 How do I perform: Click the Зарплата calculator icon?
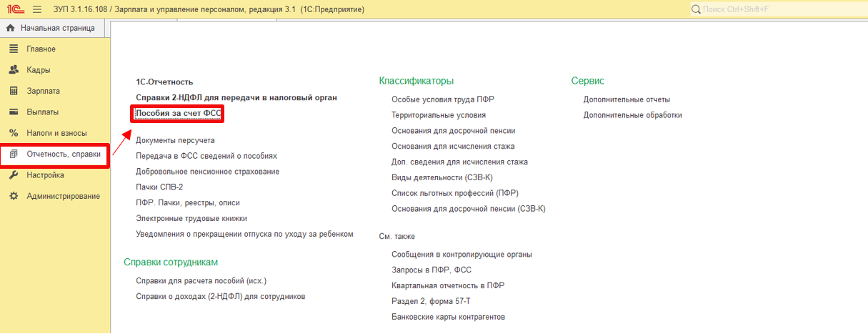(x=13, y=91)
